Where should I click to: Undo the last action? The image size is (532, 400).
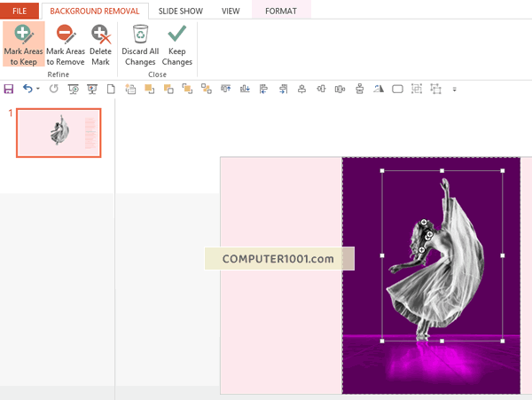pos(27,89)
